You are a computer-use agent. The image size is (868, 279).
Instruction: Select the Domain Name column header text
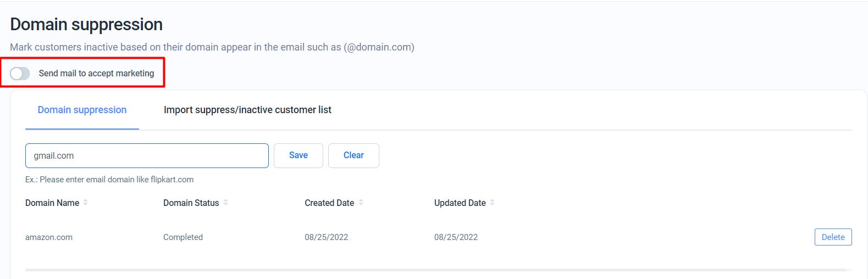coord(52,203)
